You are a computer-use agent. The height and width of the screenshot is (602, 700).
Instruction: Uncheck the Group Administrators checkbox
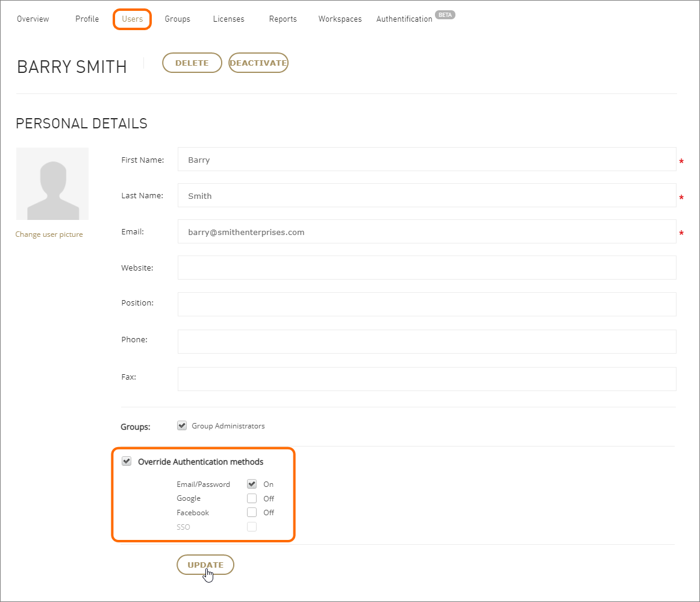(182, 425)
